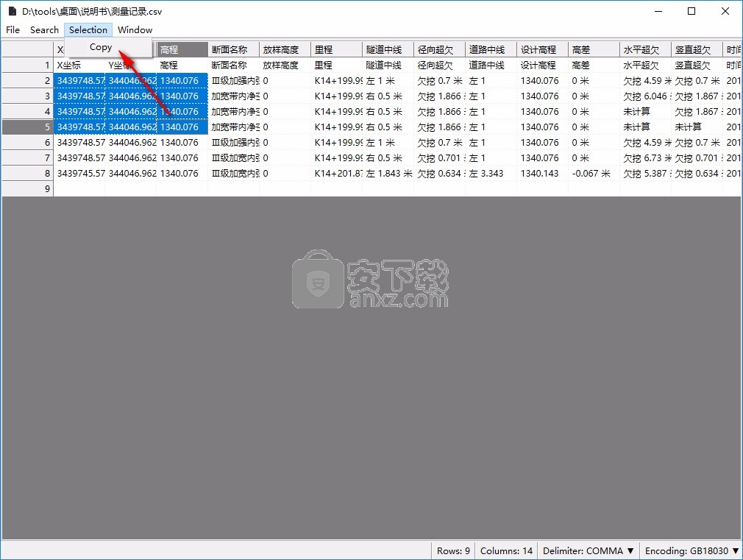743x560 pixels.
Task: Click cell K14+201.8 in row 8
Action: pyautogui.click(x=336, y=173)
